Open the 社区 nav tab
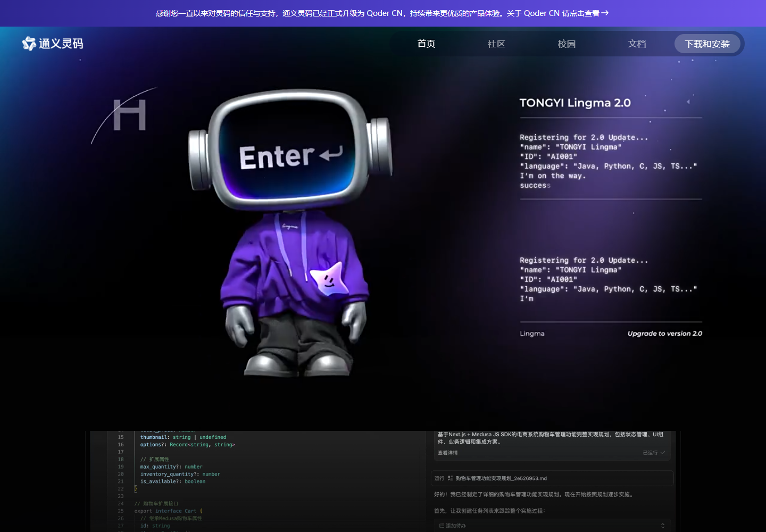The image size is (766, 532). 496,44
